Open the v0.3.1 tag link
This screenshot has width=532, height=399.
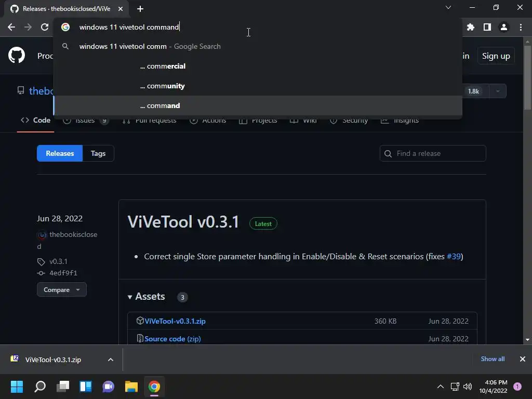[x=58, y=262]
